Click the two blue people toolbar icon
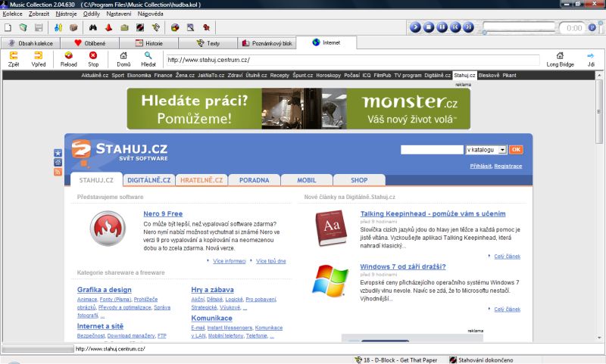 coord(58,28)
